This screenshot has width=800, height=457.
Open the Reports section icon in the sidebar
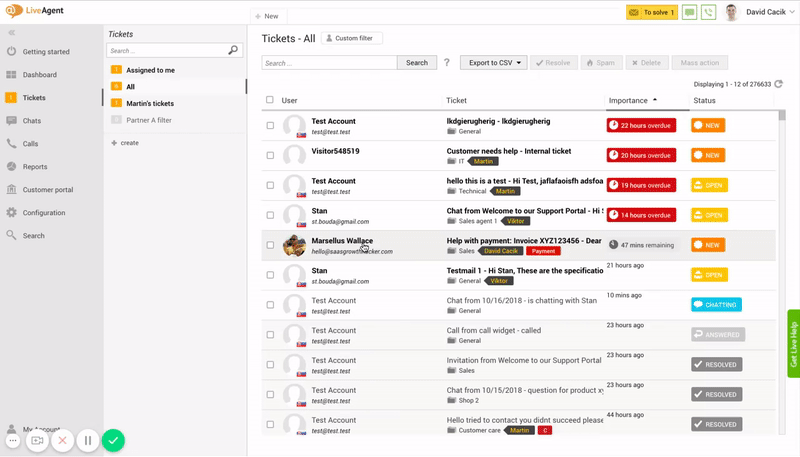click(x=11, y=167)
